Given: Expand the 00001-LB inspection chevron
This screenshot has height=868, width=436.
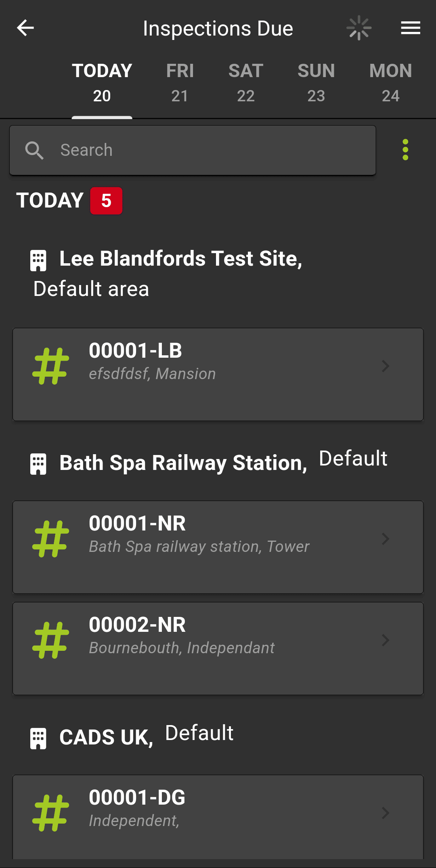Looking at the screenshot, I should 386,366.
